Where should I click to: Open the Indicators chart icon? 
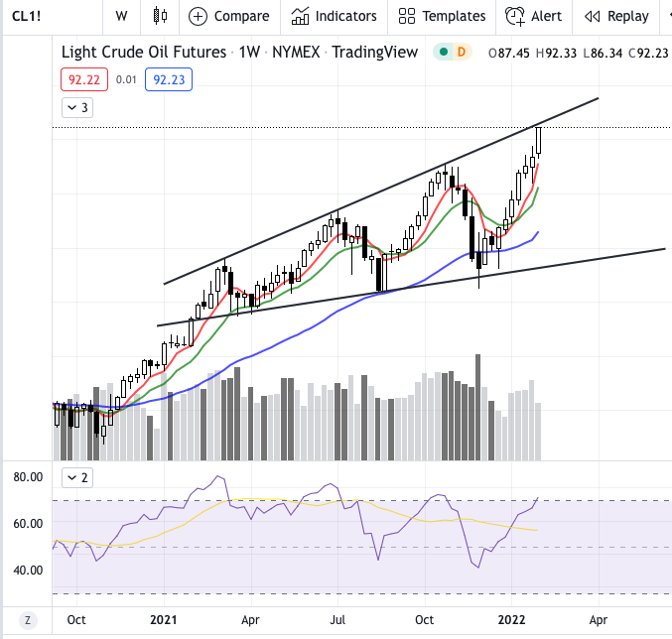tap(299, 16)
